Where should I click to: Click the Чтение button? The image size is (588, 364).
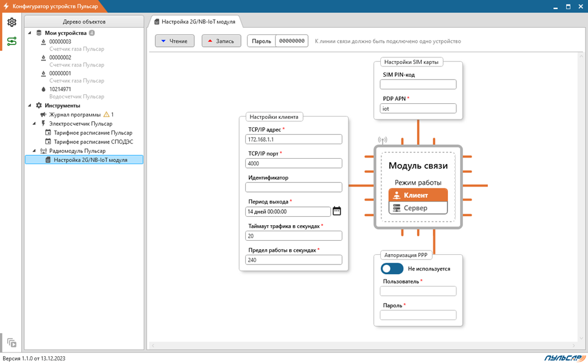click(x=174, y=41)
